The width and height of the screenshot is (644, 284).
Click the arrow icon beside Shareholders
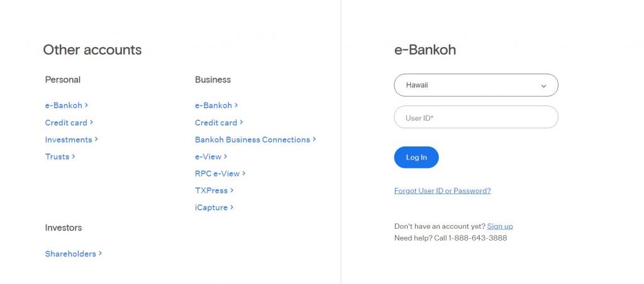[100, 254]
